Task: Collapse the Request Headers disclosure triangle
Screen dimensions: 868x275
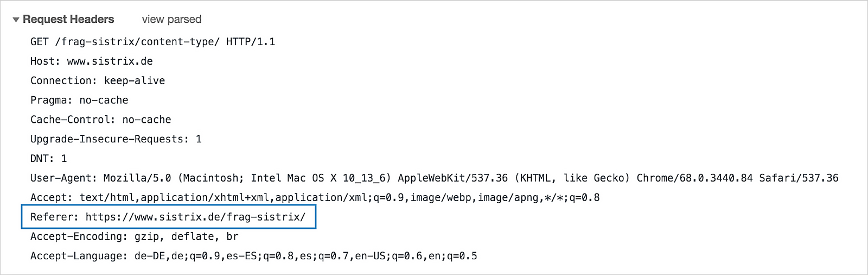Action: click(x=16, y=20)
